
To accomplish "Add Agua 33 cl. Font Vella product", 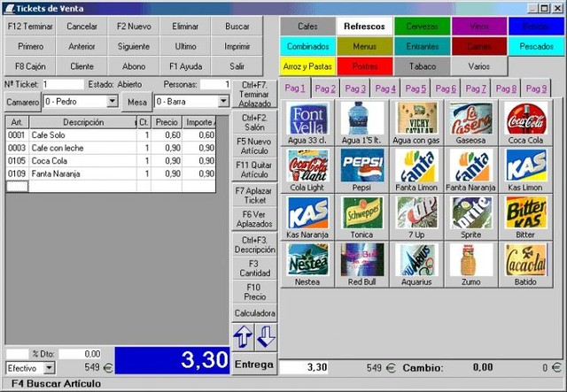I will coord(307,123).
